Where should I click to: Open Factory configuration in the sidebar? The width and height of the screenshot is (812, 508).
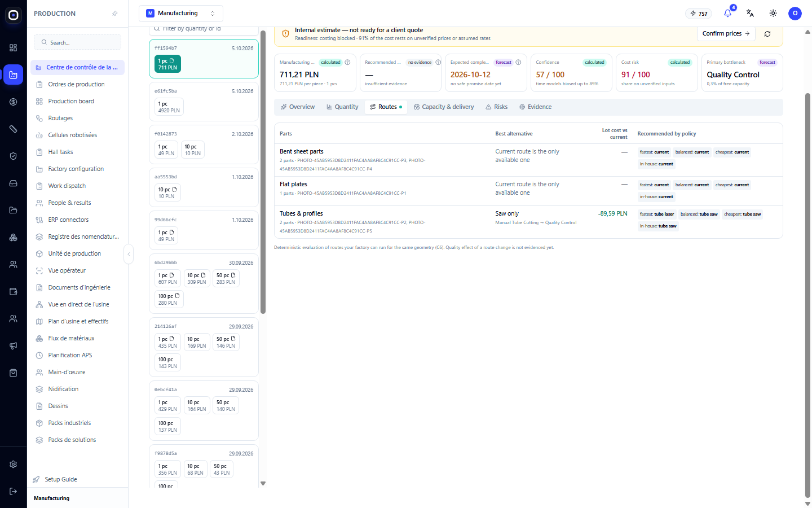77,169
